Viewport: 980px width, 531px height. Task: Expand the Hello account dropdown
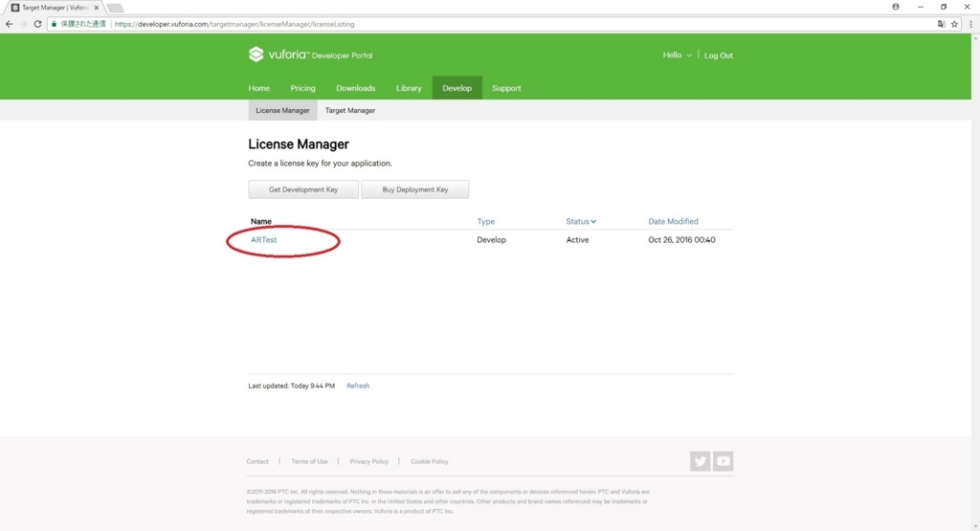[x=677, y=55]
